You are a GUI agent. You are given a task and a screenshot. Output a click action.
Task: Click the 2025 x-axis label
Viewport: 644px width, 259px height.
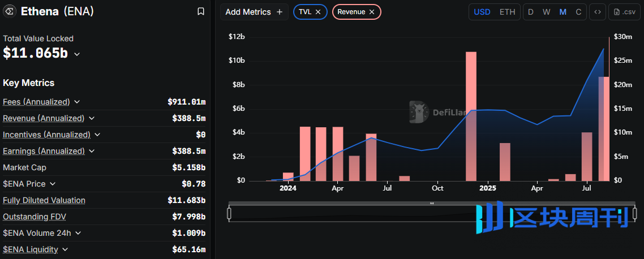487,188
